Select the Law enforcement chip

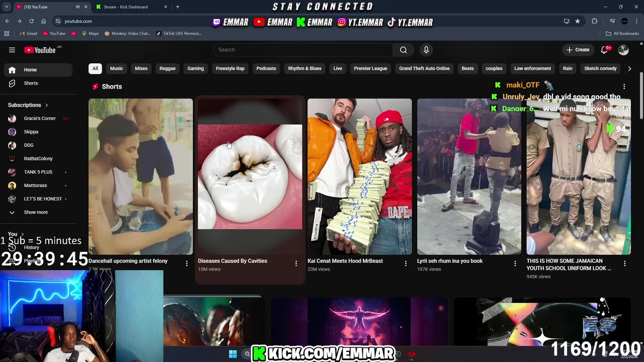point(532,68)
